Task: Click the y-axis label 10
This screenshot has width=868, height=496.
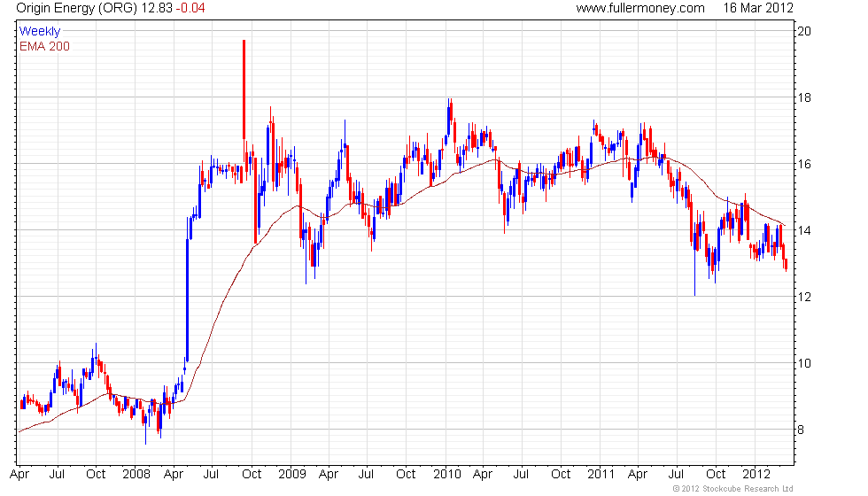Action: click(x=804, y=363)
